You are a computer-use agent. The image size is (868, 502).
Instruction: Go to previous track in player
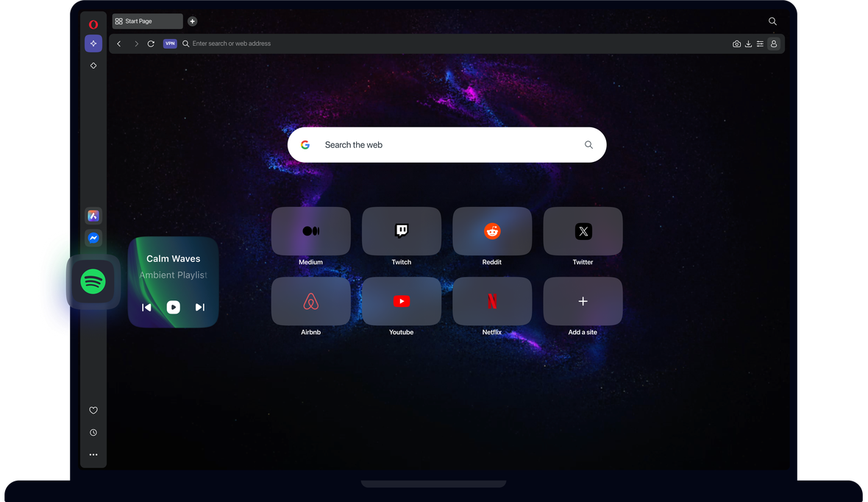tap(146, 307)
